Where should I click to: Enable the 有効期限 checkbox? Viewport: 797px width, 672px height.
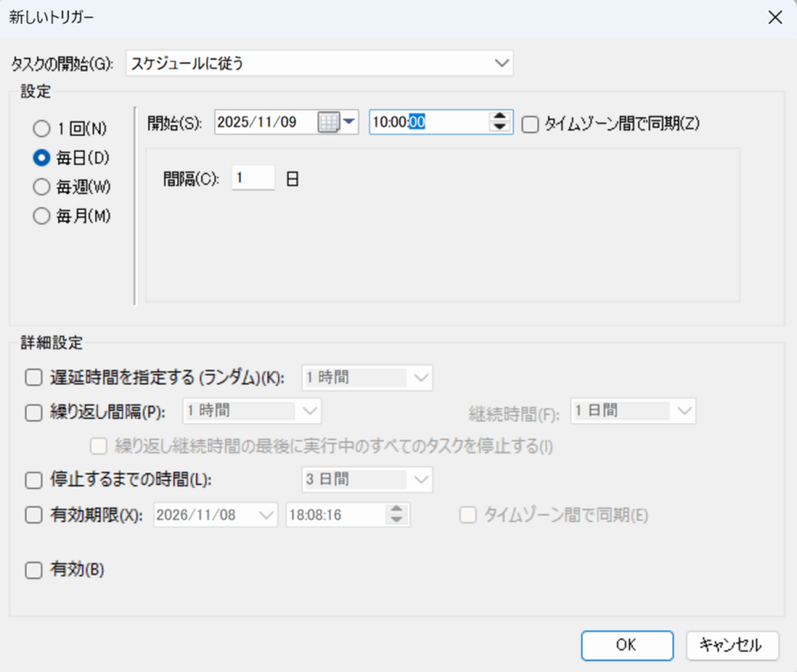(x=33, y=514)
